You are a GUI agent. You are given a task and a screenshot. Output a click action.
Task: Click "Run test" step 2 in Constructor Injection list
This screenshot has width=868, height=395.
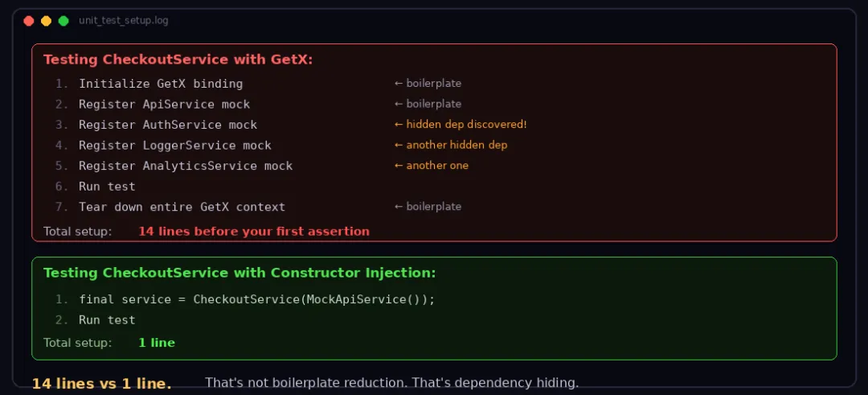pos(107,319)
